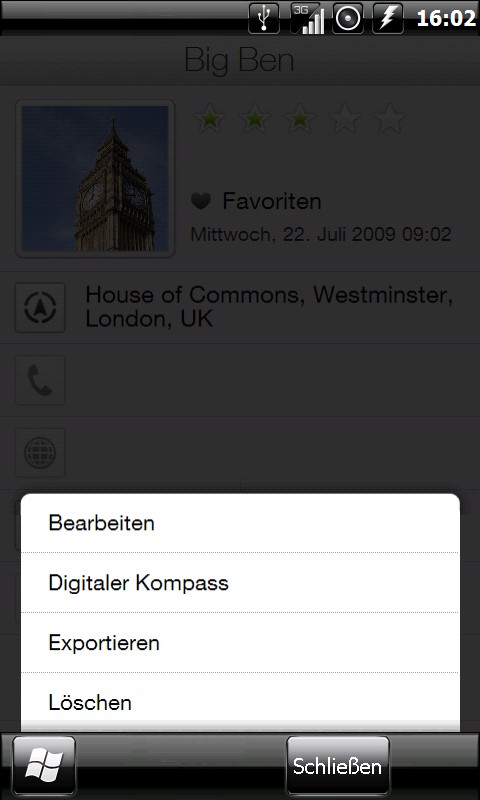Image resolution: width=480 pixels, height=800 pixels.
Task: Select the Löschen menu entry
Action: click(240, 702)
